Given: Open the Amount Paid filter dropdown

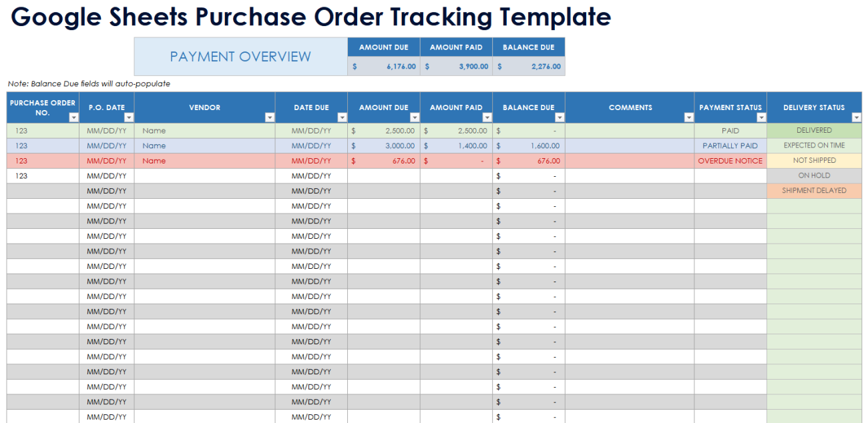Looking at the screenshot, I should 486,117.
